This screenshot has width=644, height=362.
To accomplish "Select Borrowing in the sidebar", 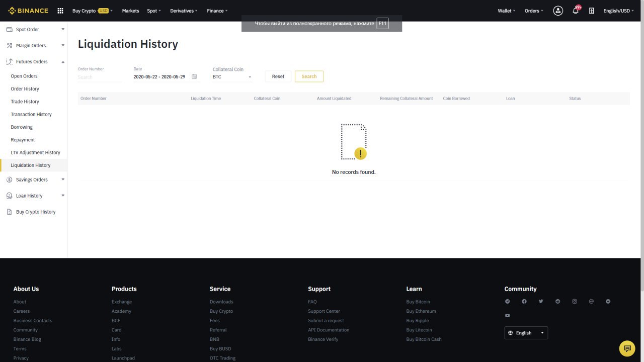I will point(22,127).
